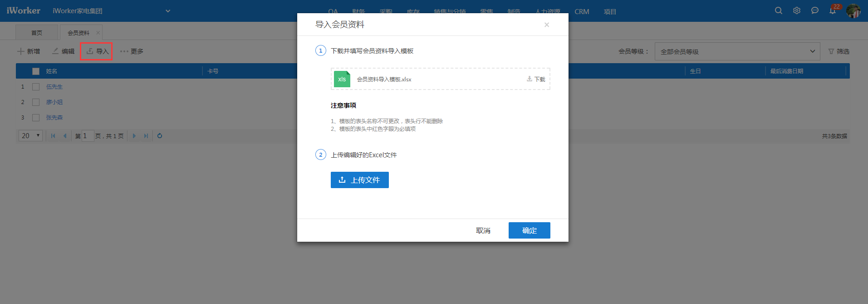Image resolution: width=868 pixels, height=304 pixels.
Task: Open the search magnifier icon
Action: [779, 10]
